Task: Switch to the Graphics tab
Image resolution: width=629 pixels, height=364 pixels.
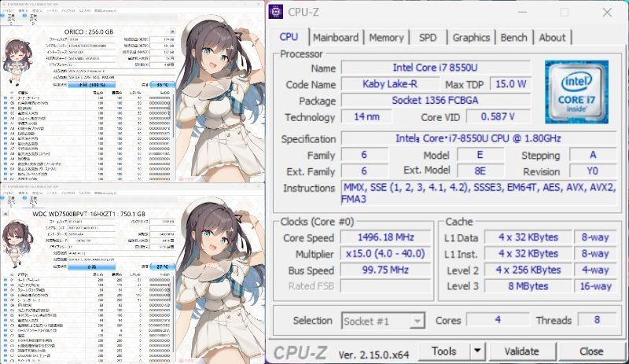Action: [x=471, y=37]
